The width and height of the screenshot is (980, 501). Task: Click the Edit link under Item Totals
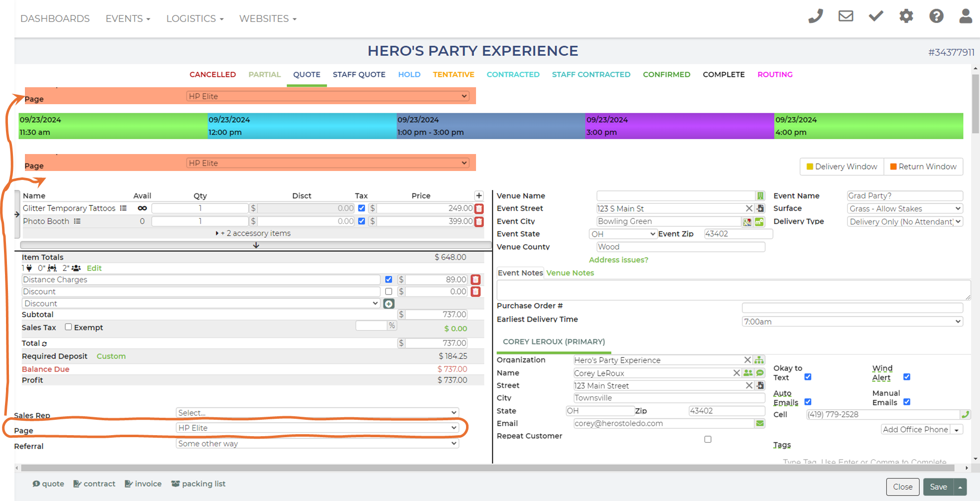pos(94,268)
